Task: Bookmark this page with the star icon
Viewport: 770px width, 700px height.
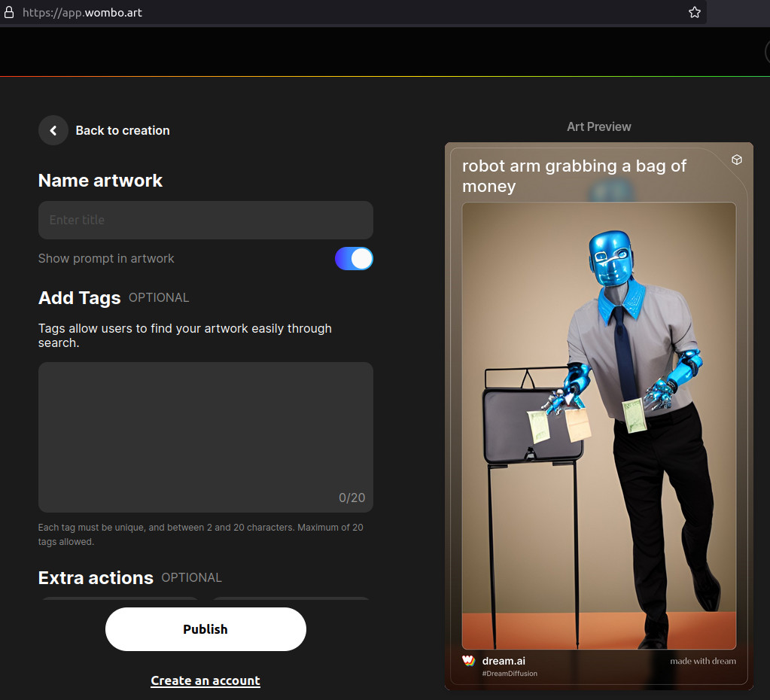Action: (x=694, y=13)
